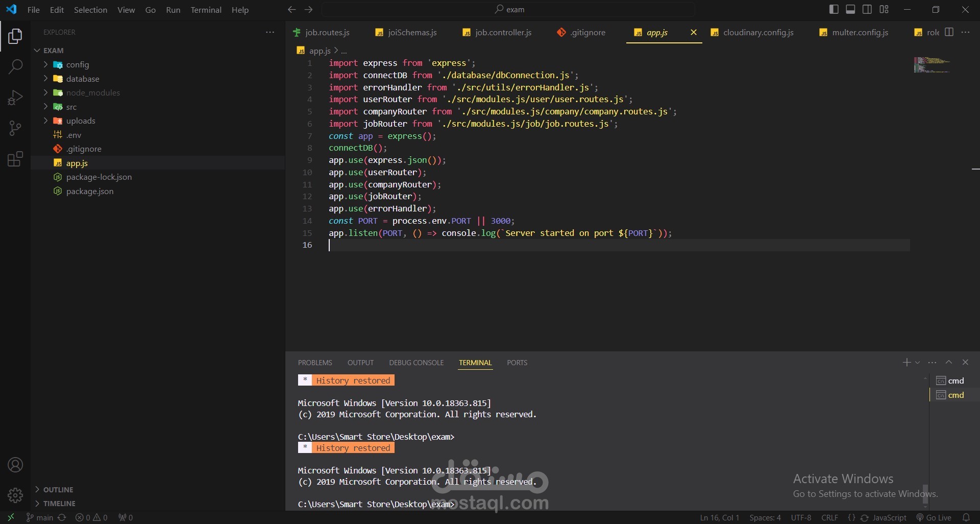Go forward using the navigation arrow
The image size is (980, 524).
click(308, 10)
